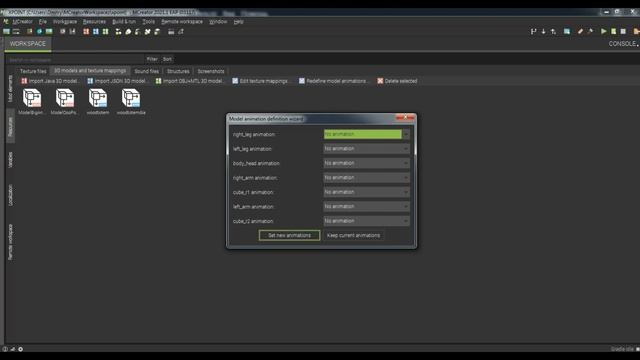Viewport: 640px width, 360px height.
Task: Switch to the Sound files tab
Action: coord(147,71)
